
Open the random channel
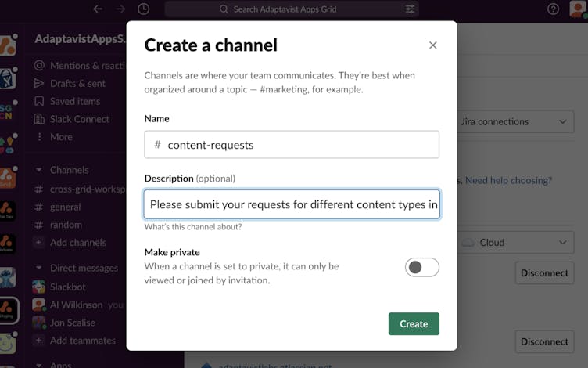point(59,225)
